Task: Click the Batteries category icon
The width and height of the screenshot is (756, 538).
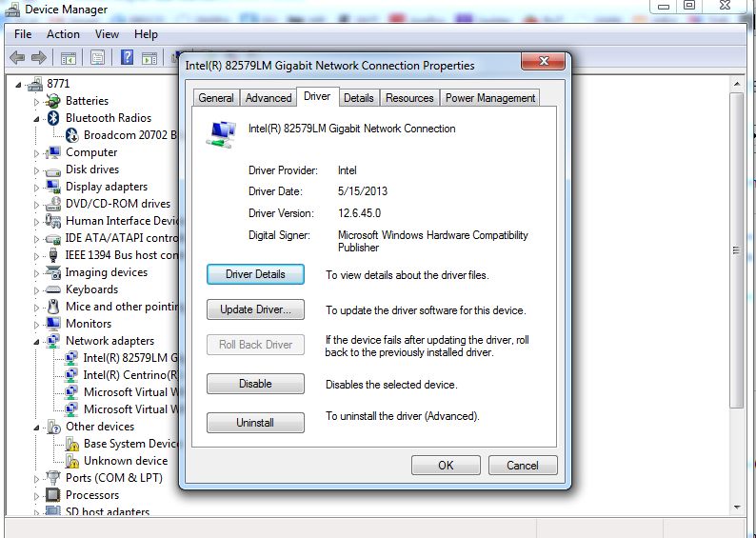Action: [x=52, y=101]
